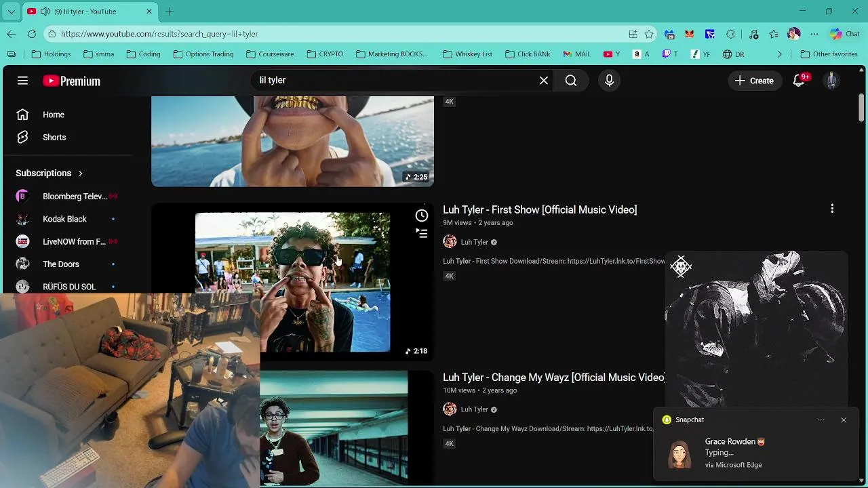Dismiss the Snapchat notification
The height and width of the screenshot is (488, 868).
844,420
